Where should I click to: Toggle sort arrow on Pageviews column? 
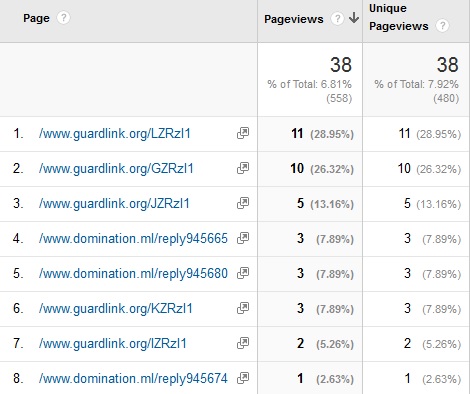[354, 18]
